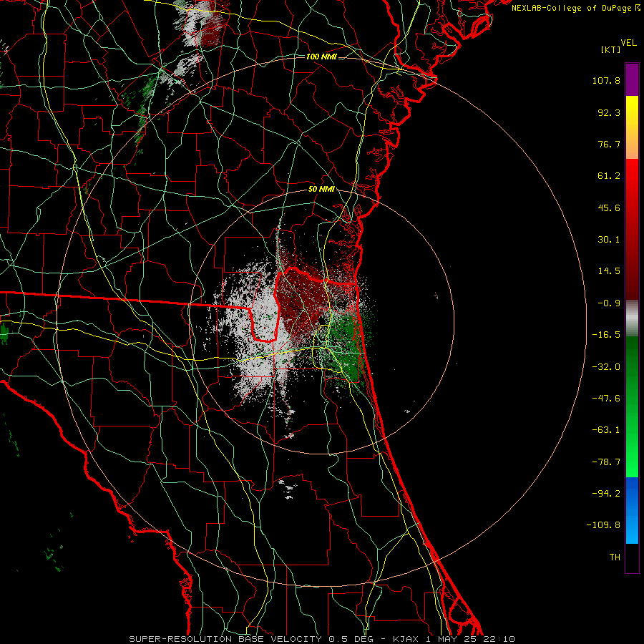Click the '100 NMI' range ring label
The image size is (644, 644).
321,57
